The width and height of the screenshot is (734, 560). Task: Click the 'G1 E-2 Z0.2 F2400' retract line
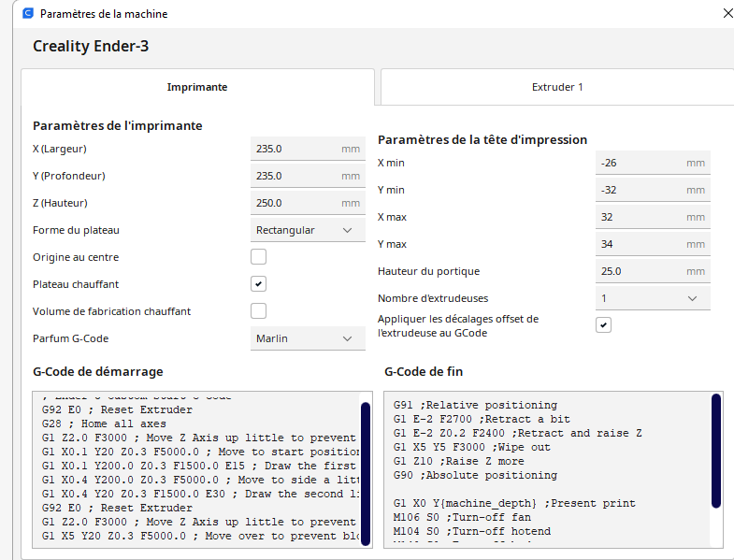518,433
